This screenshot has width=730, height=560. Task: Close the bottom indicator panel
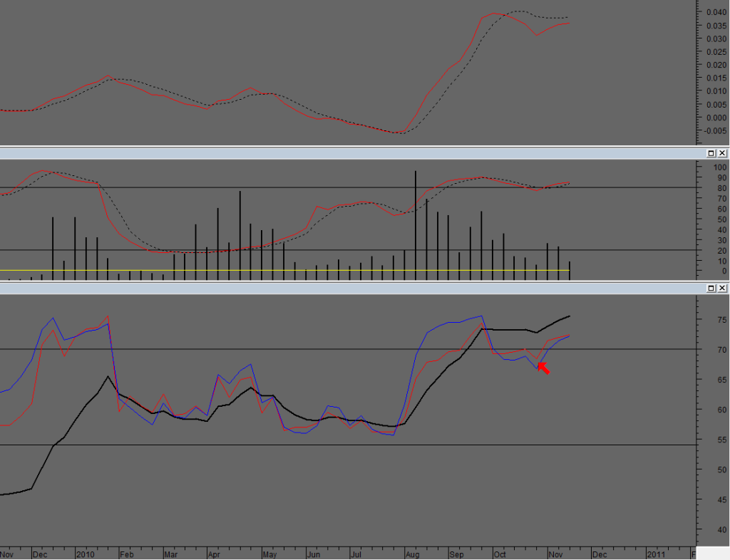coord(722,289)
